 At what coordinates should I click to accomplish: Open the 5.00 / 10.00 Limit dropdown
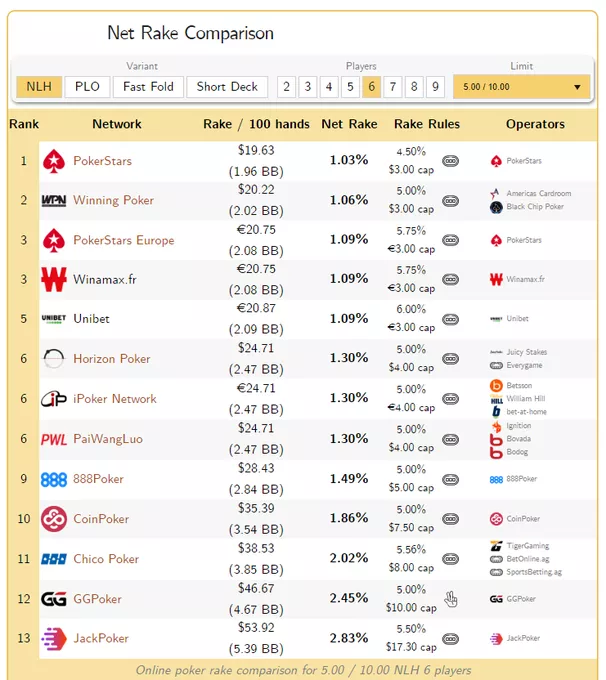click(x=521, y=87)
